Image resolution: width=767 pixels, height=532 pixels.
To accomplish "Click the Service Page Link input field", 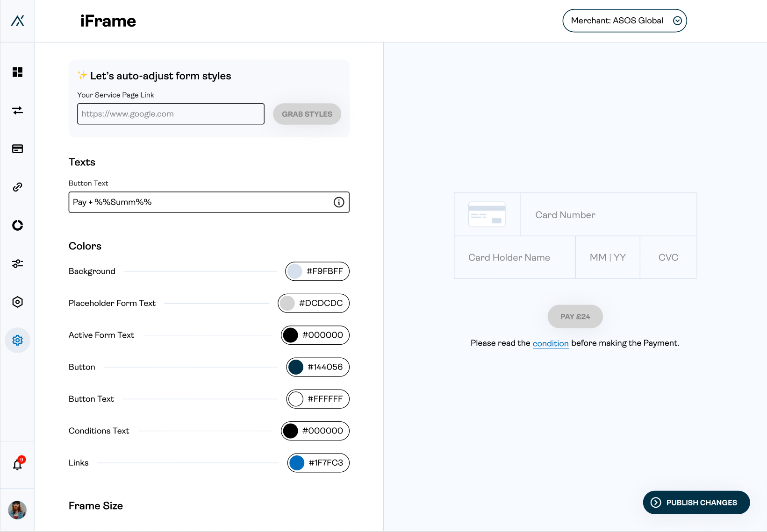I will [171, 114].
